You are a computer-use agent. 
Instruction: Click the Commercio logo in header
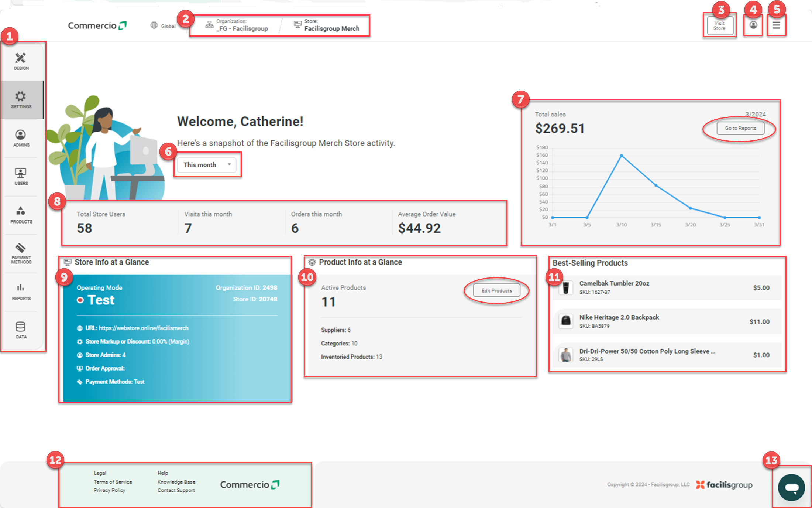97,25
